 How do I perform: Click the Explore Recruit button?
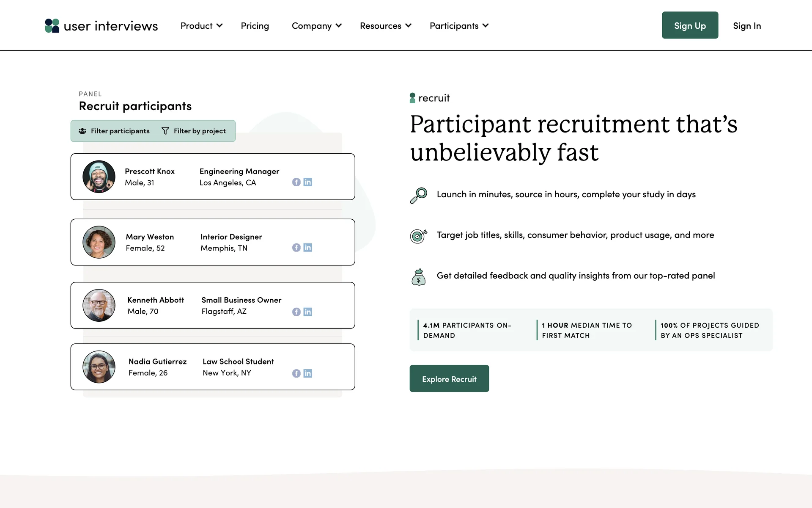click(x=449, y=378)
